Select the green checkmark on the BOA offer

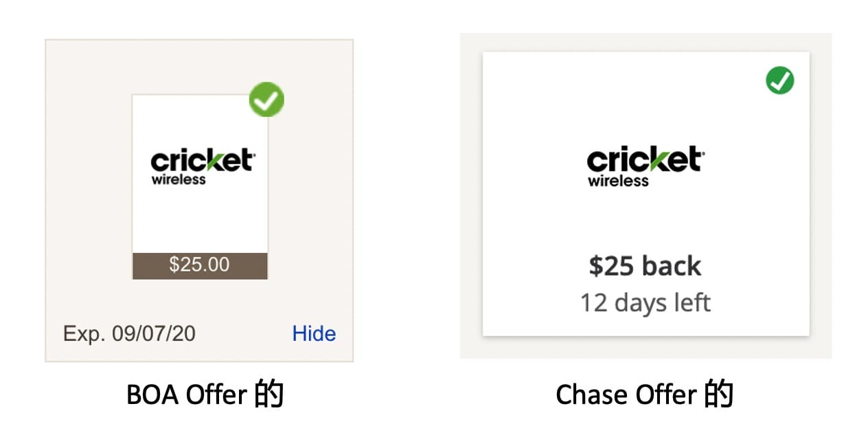[265, 98]
